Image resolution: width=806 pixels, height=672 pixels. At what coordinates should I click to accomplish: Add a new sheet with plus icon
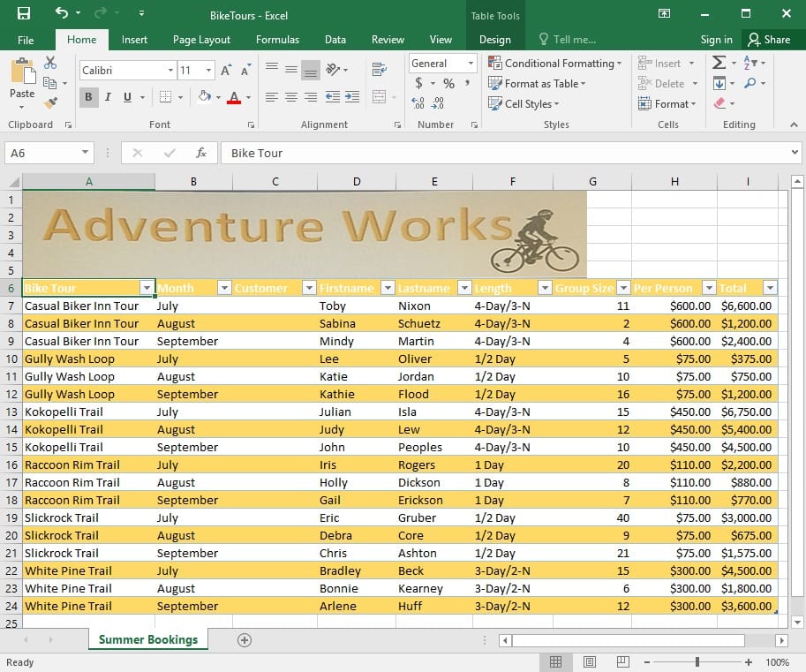click(245, 640)
